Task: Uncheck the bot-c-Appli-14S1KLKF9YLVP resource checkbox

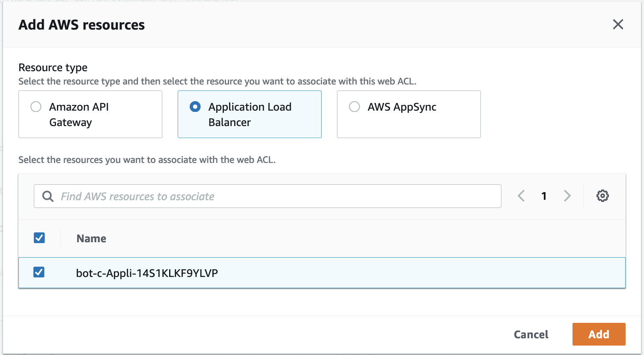Action: [x=39, y=272]
